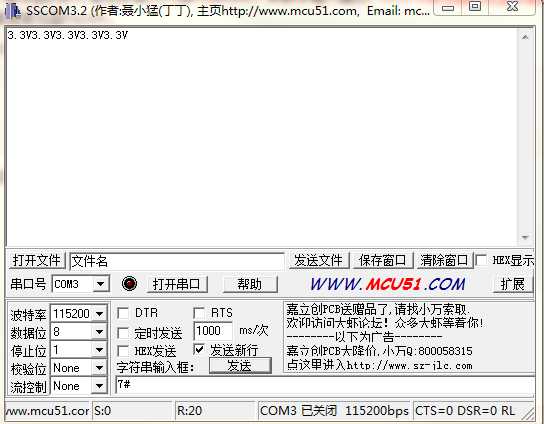Image resolution: width=544 pixels, height=424 pixels.
Task: Minimize the SSCOM window
Action: 448,8
